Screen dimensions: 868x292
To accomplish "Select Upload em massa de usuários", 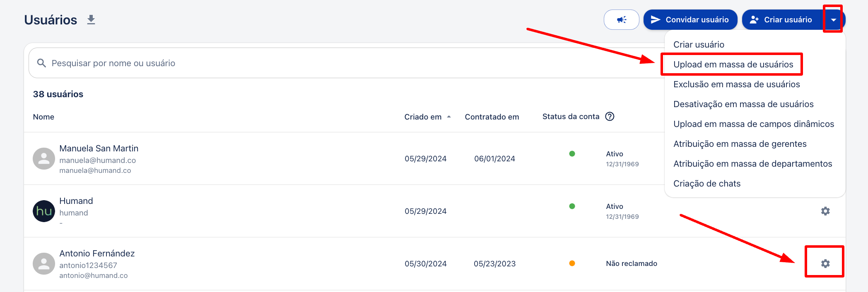I will (733, 65).
